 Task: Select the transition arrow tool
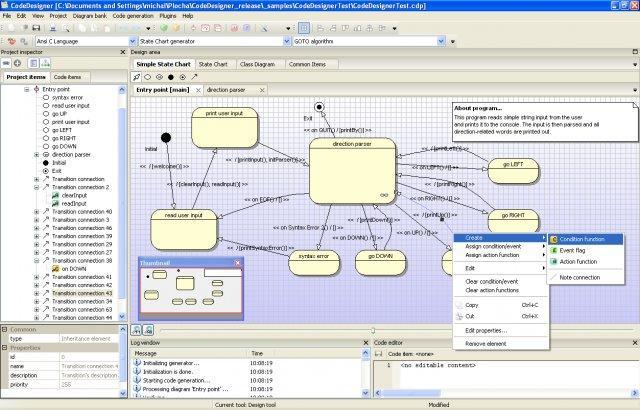click(x=194, y=77)
